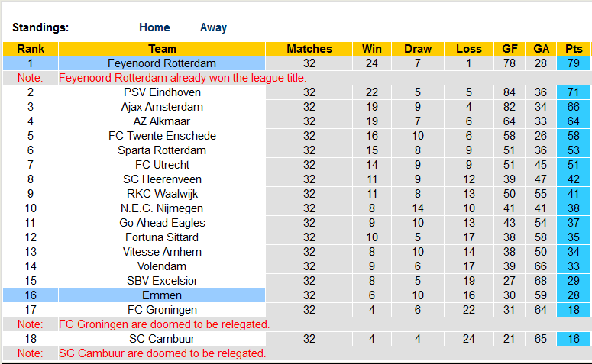Click the Emmen team row

pos(162,295)
